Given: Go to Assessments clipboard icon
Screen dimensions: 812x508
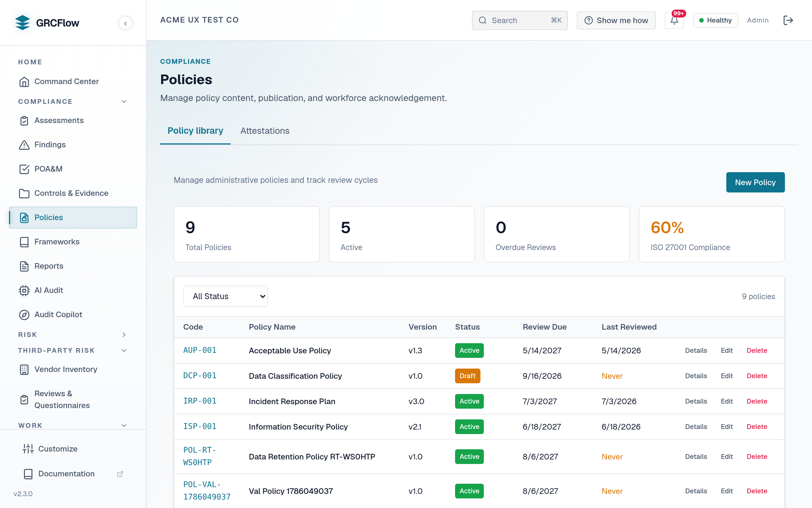Looking at the screenshot, I should coord(24,121).
